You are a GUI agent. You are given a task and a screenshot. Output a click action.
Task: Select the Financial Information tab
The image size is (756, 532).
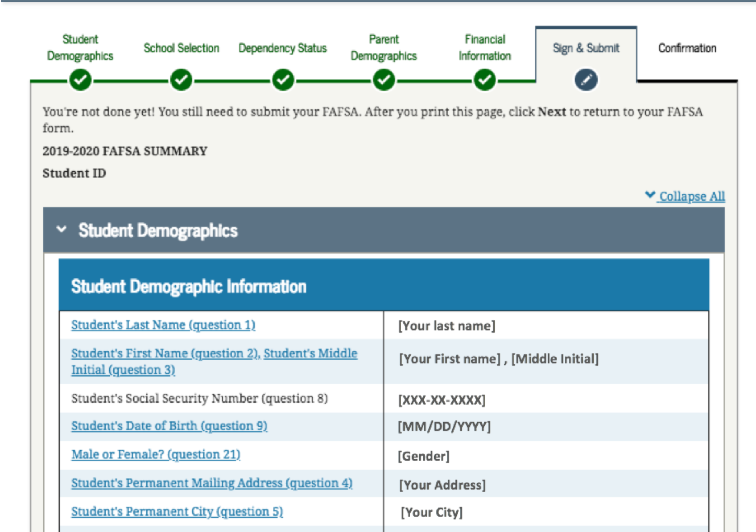point(485,48)
